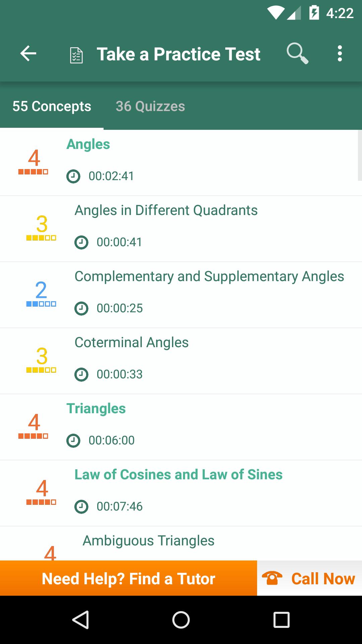Screen dimensions: 362x644
Task: Tap the Call Now button
Action: coord(309,578)
